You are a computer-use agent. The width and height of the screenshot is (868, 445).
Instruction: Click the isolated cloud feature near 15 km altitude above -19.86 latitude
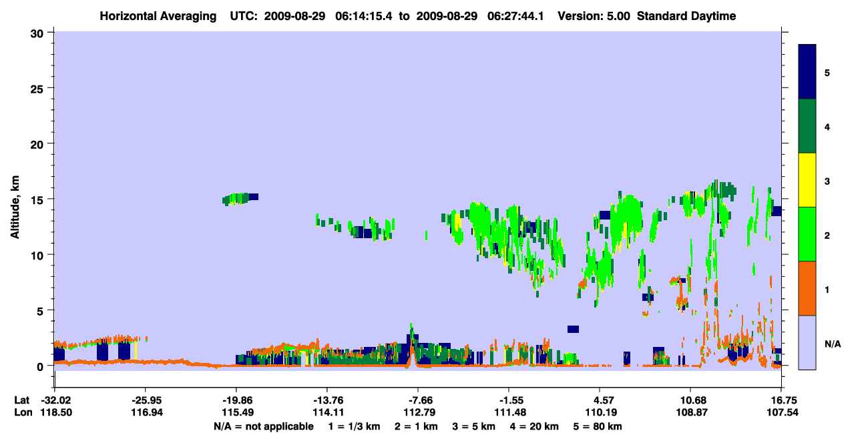tap(240, 198)
